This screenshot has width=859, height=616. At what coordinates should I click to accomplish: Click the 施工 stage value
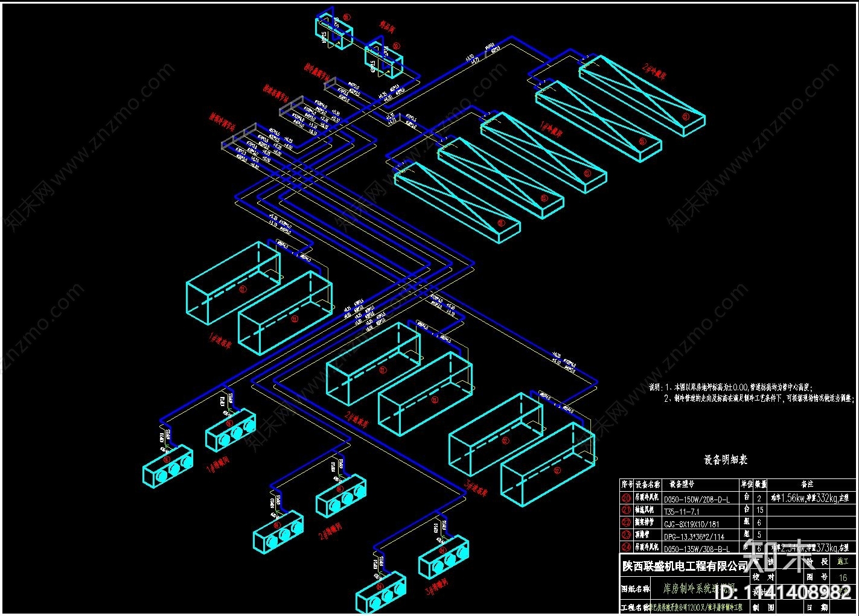tap(843, 562)
